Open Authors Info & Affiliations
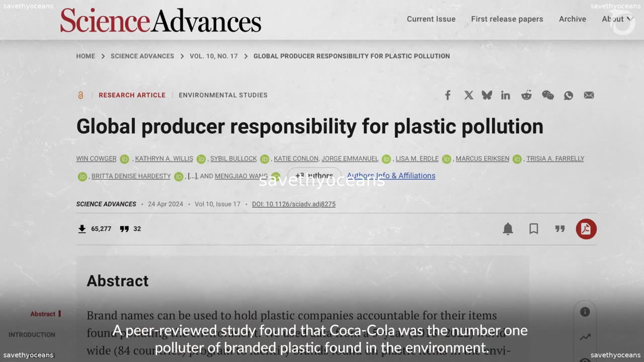 point(391,176)
